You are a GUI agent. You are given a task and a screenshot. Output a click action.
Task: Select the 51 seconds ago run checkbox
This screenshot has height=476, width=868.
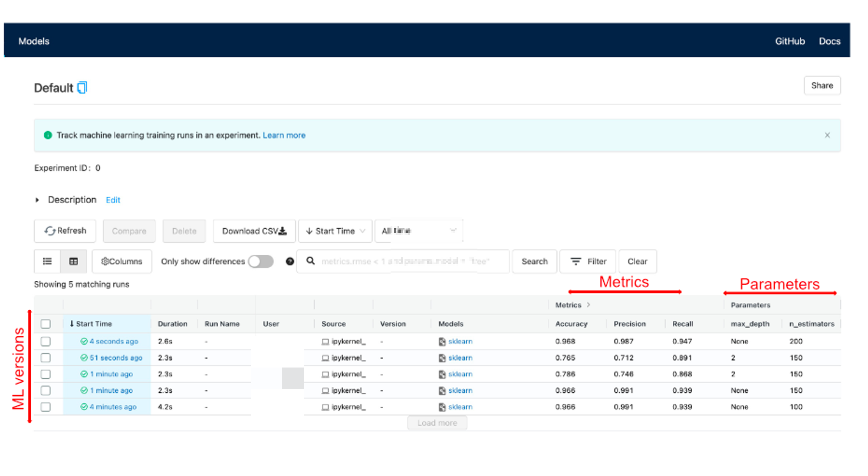[46, 358]
